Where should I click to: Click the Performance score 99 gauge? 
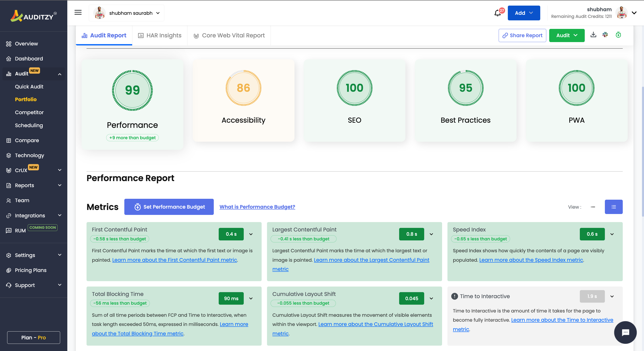point(132,90)
